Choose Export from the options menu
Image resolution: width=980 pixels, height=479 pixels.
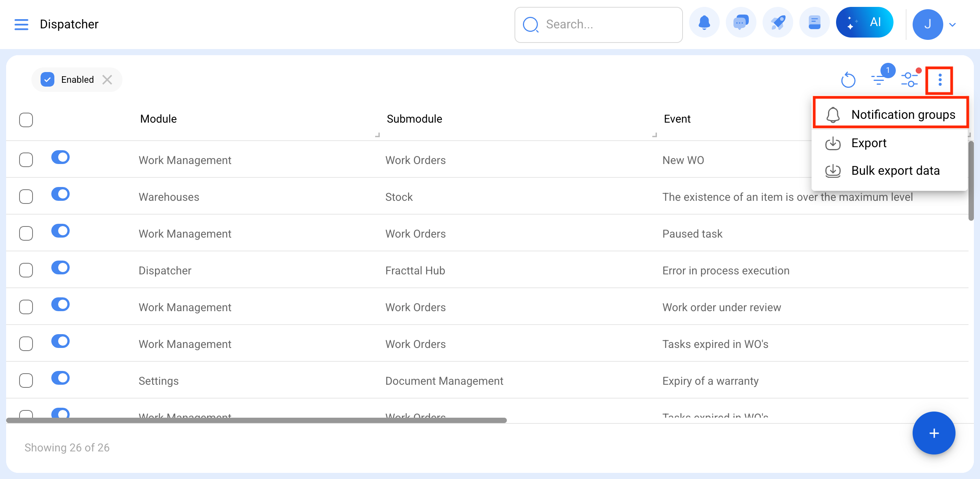point(890,143)
